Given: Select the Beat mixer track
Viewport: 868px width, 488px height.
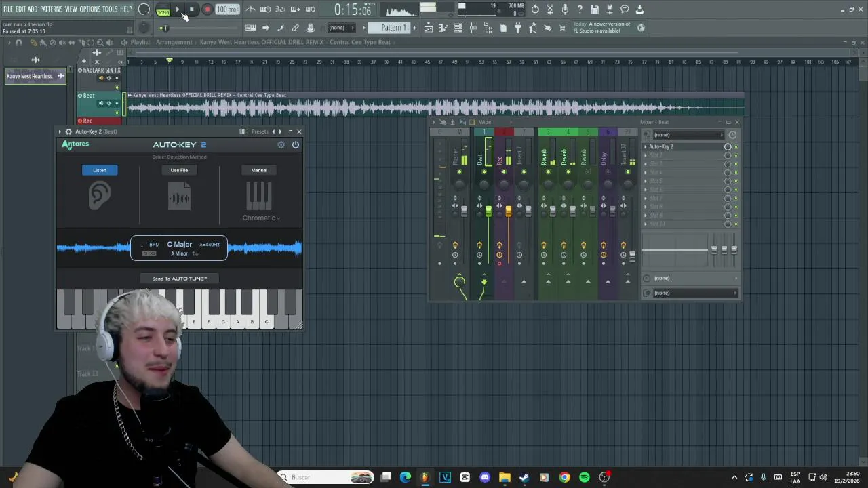Looking at the screenshot, I should 480,159.
